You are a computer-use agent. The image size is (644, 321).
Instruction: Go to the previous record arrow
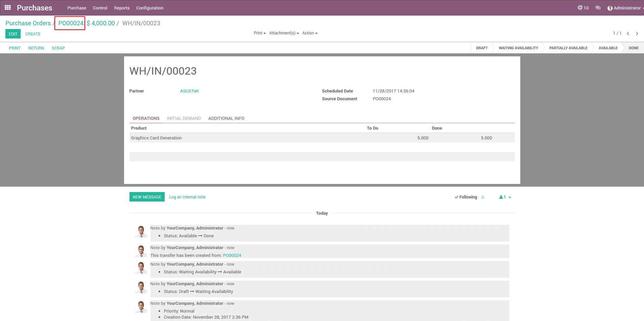pos(628,33)
